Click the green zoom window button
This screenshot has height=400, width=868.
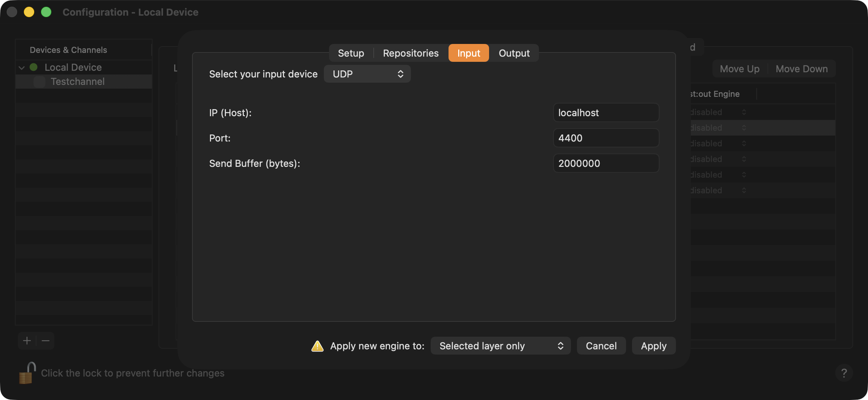[46, 12]
